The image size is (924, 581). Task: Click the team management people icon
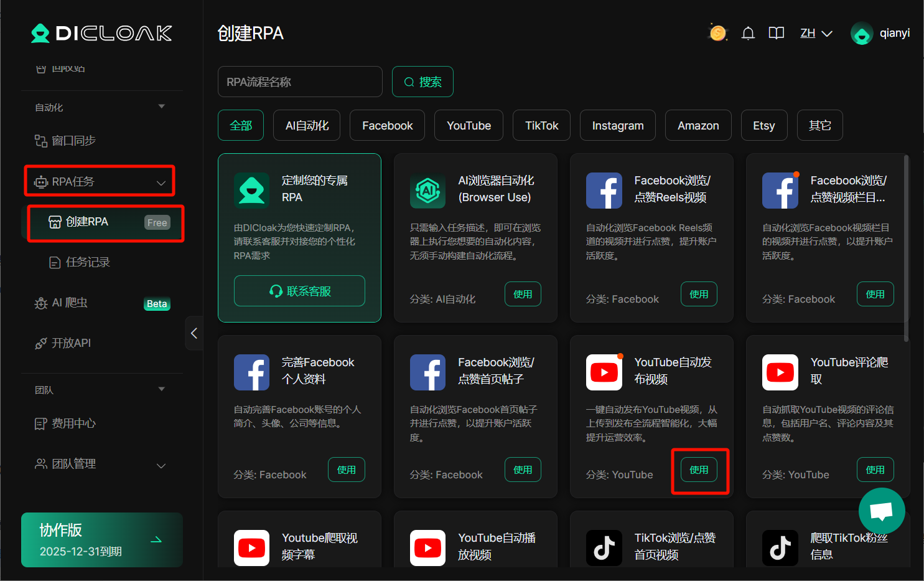41,464
